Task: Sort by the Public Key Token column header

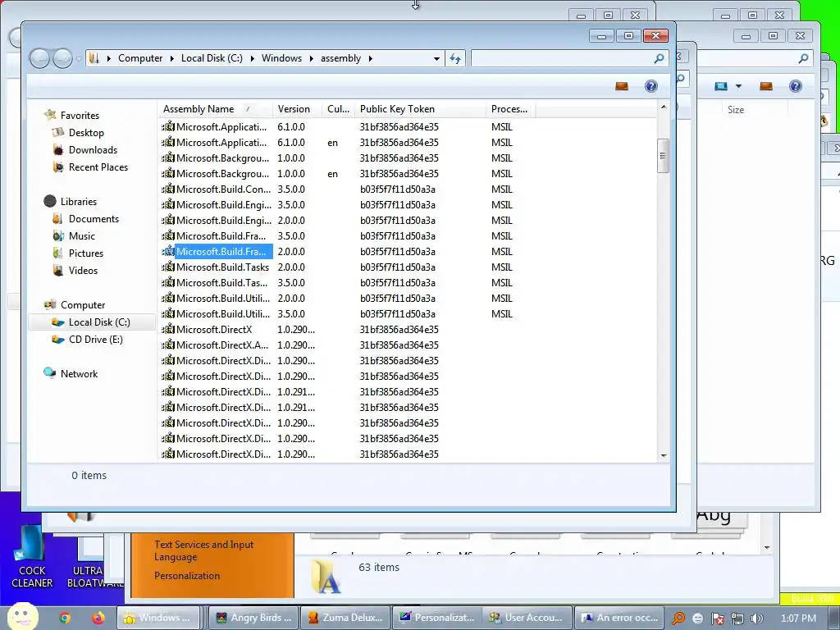Action: coord(421,109)
